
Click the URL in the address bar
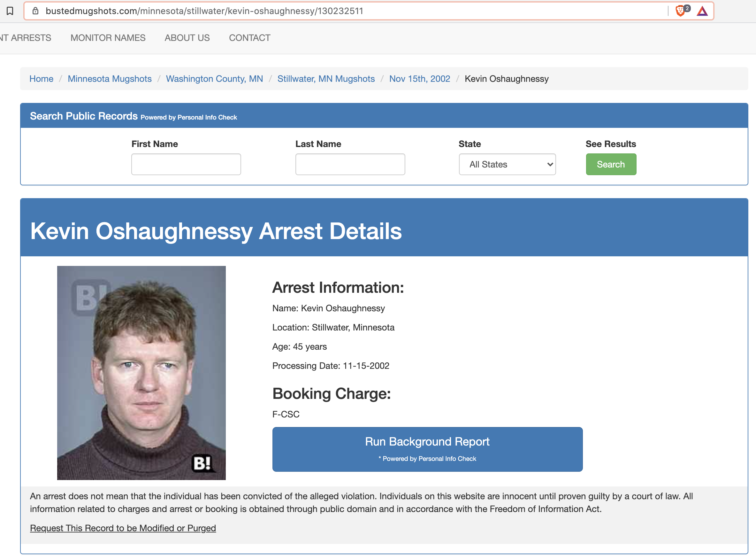tap(204, 11)
